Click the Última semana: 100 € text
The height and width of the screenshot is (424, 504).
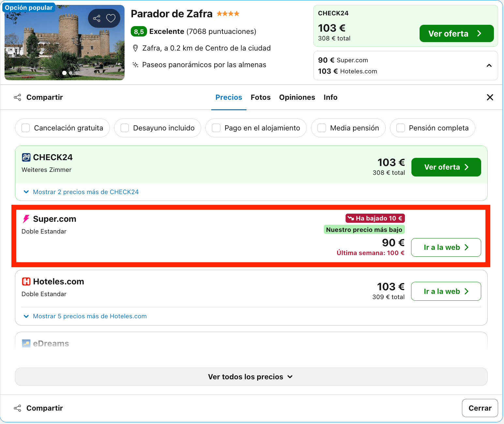(371, 253)
